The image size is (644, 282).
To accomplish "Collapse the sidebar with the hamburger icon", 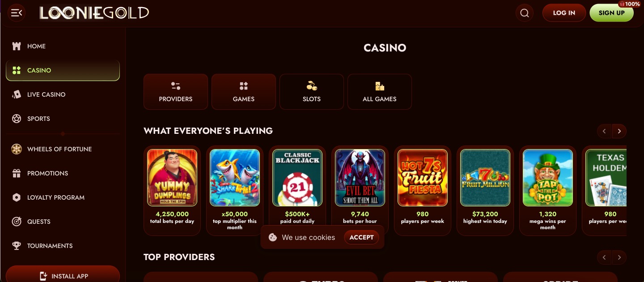I will coord(17,13).
